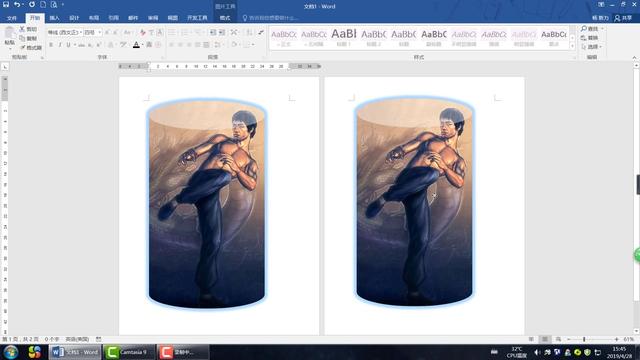The image size is (640, 360).
Task: Click the zoom slider handle
Action: (x=584, y=339)
